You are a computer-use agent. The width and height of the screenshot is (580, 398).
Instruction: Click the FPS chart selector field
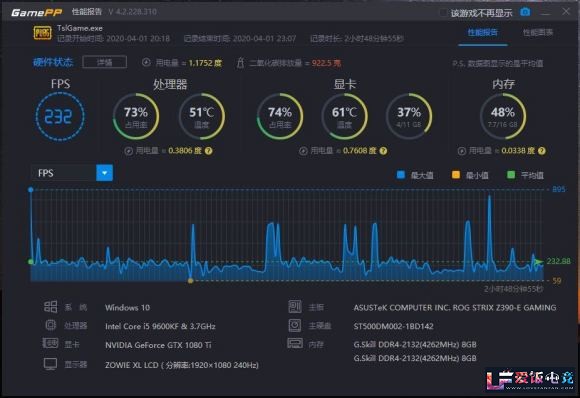point(72,173)
